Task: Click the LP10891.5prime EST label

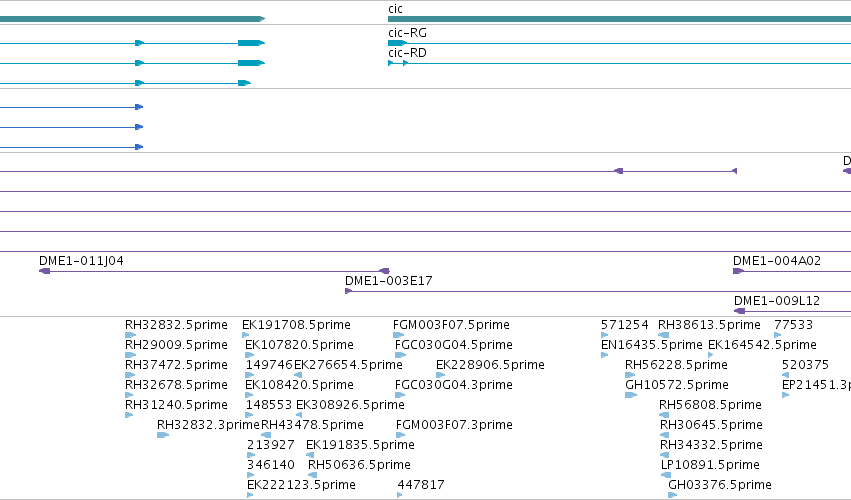Action: coord(710,465)
